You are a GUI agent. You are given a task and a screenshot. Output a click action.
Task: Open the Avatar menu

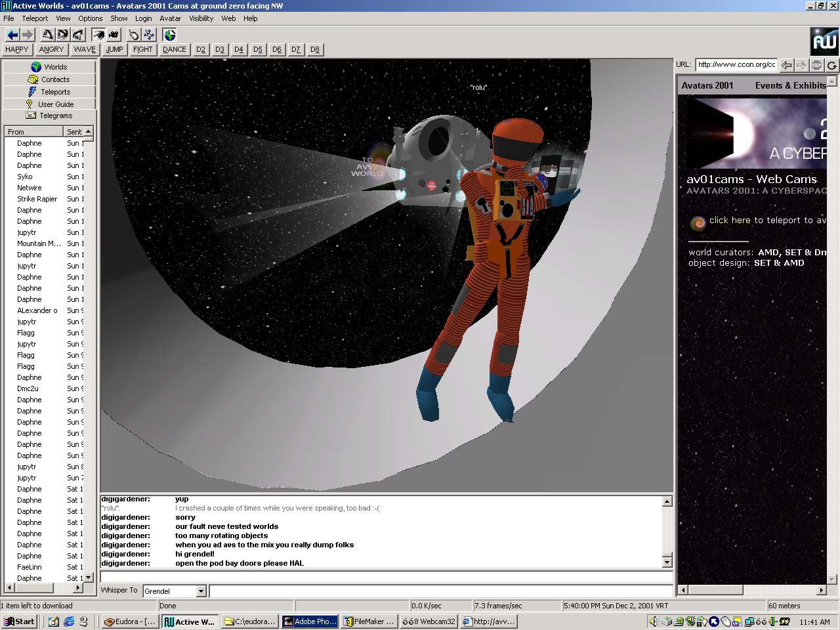170,18
